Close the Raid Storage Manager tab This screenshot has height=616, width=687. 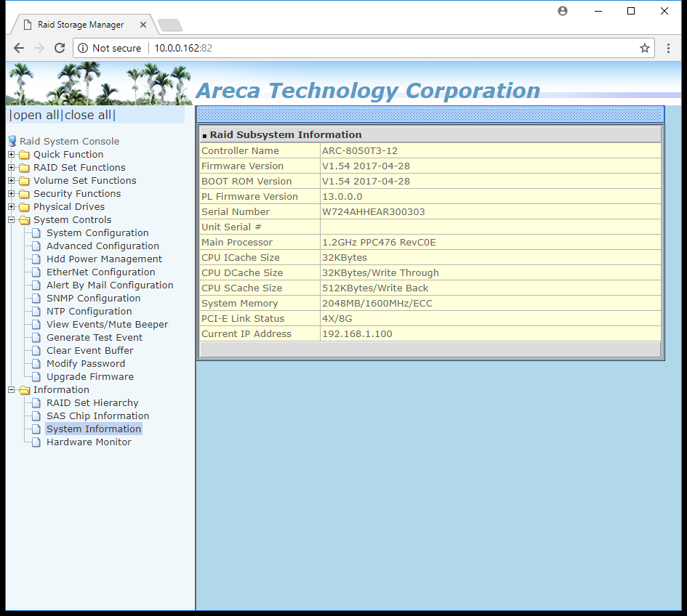(x=142, y=25)
